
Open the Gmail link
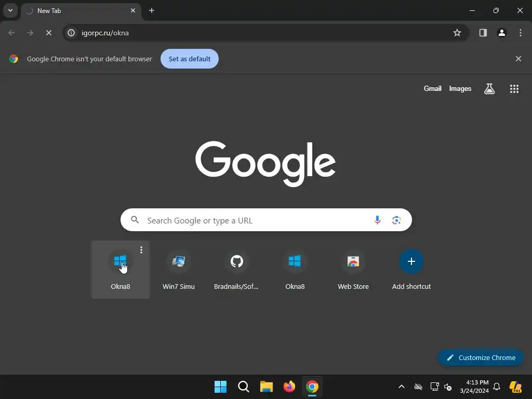pos(433,88)
